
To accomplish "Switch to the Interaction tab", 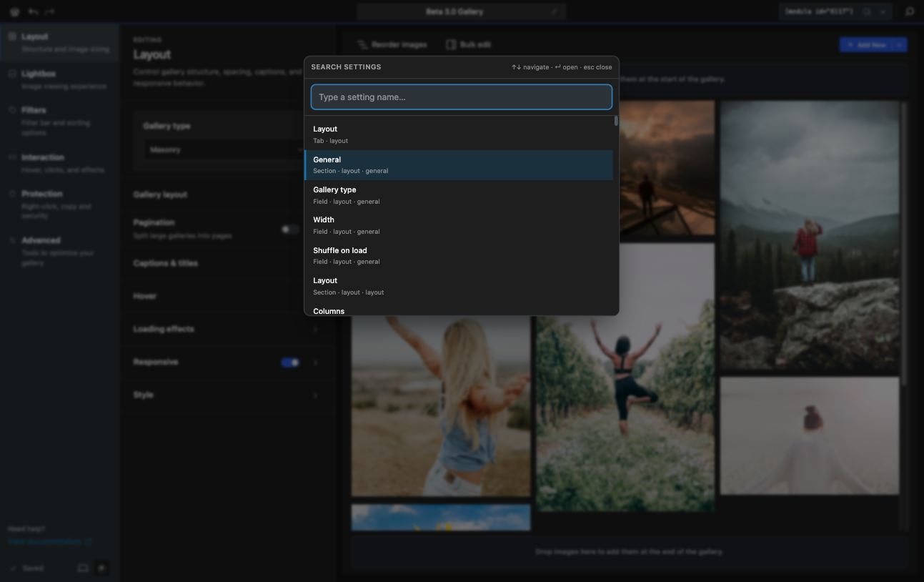I will [59, 163].
